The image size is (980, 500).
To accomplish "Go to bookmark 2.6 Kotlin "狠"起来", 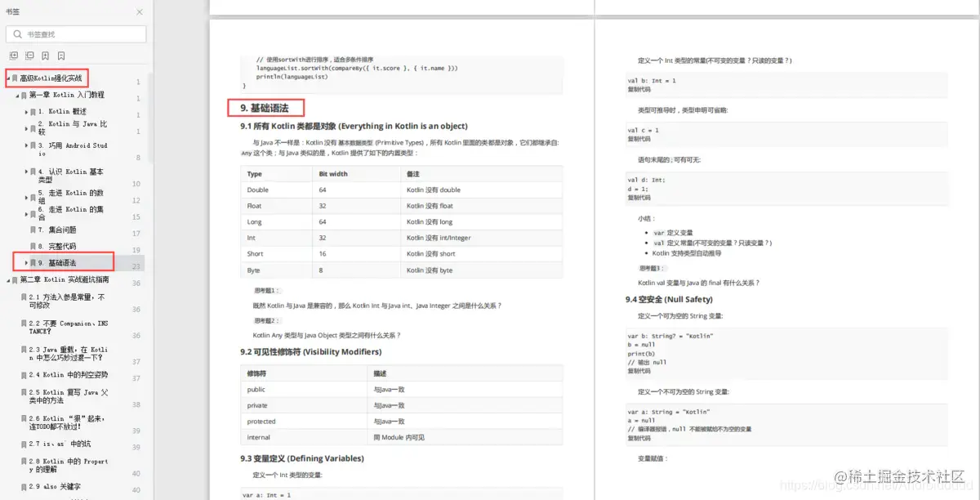I will [67, 422].
